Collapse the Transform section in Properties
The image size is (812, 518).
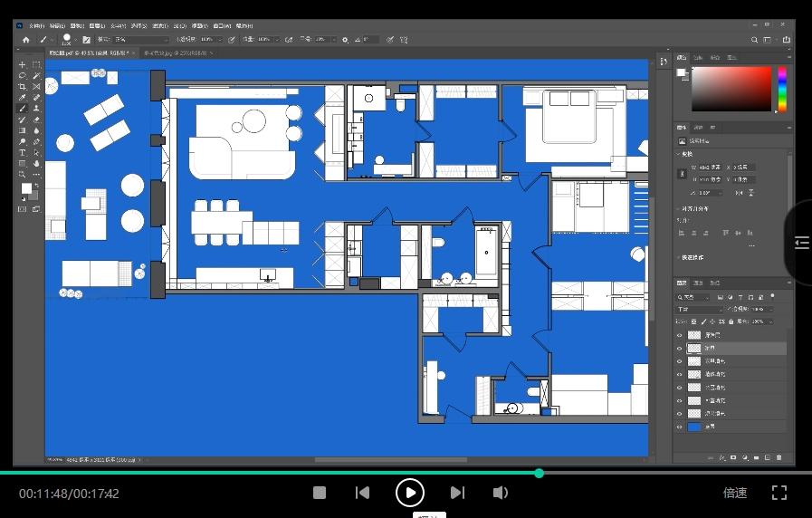click(x=680, y=154)
